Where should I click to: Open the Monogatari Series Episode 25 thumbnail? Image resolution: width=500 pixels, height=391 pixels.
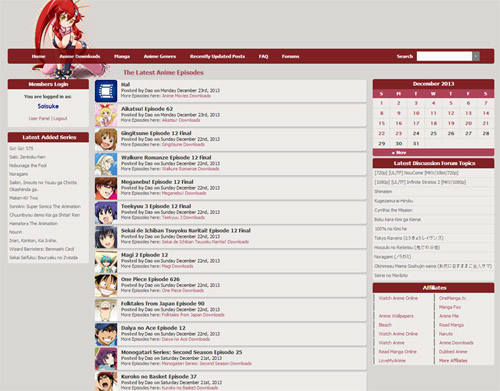point(106,358)
